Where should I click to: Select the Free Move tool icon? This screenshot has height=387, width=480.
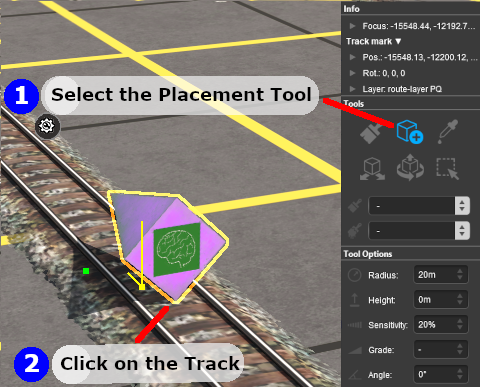tap(372, 169)
